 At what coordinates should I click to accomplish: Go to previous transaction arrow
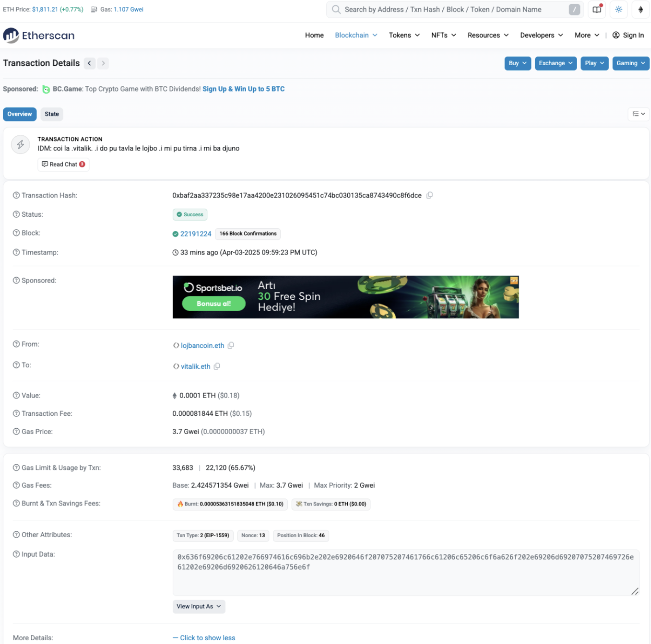coord(90,63)
